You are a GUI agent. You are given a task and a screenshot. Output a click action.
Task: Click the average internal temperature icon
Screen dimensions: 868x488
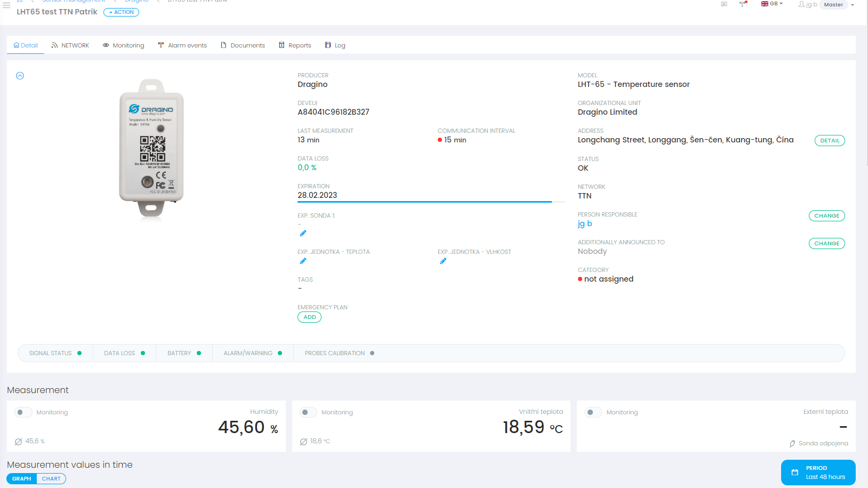click(x=303, y=442)
